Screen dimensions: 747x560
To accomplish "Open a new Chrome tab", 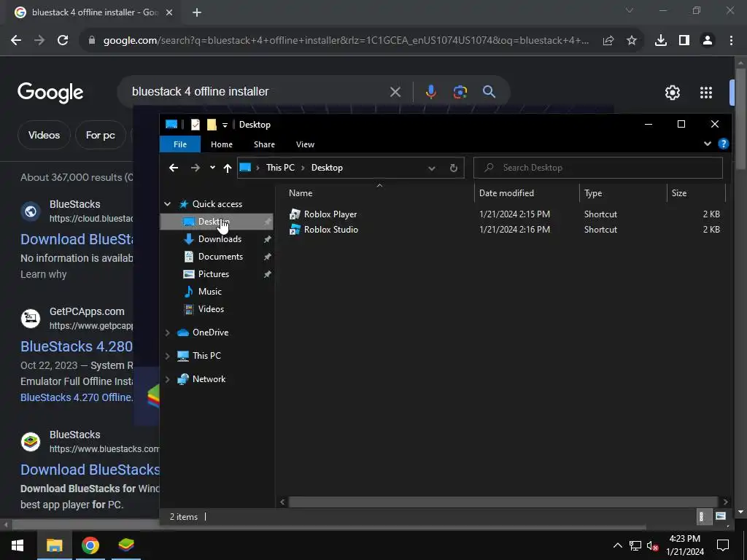I will (x=197, y=12).
